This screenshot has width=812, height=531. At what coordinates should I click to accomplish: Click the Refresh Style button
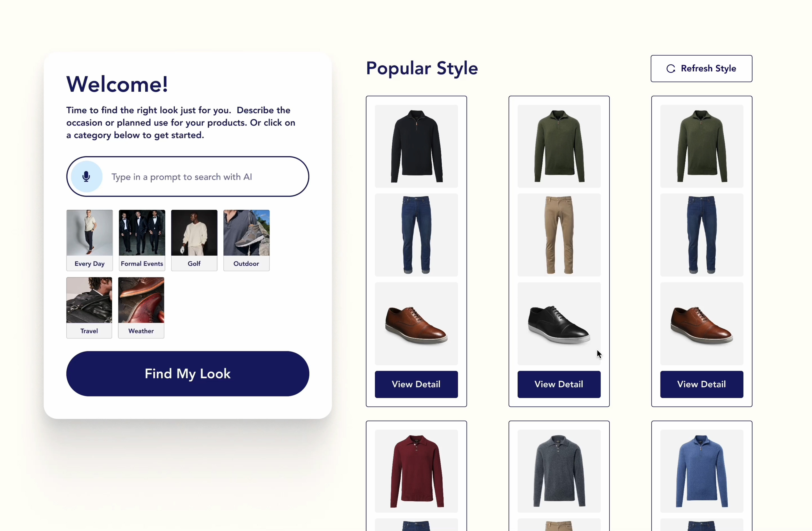(x=701, y=68)
